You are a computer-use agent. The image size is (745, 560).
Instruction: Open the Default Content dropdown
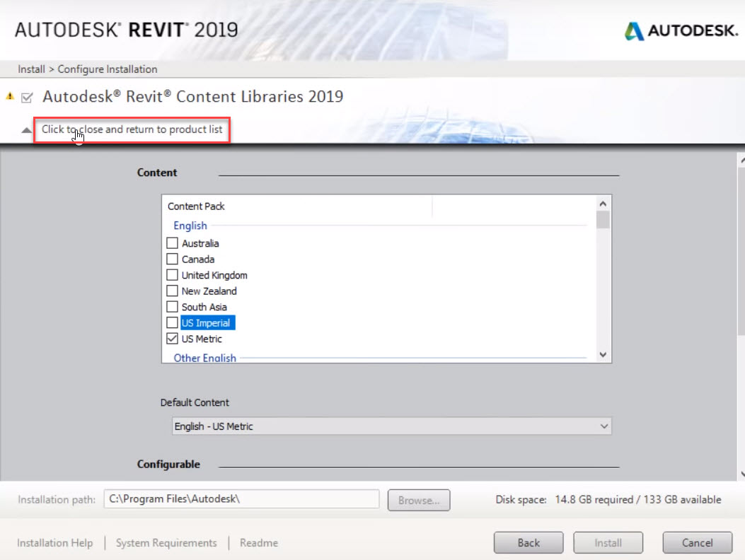click(391, 426)
